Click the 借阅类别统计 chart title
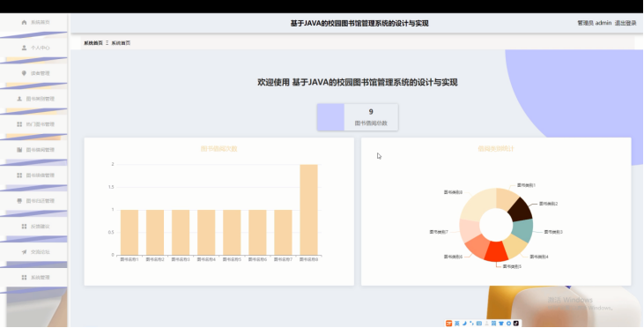Image resolution: width=644 pixels, height=328 pixels. (496, 149)
